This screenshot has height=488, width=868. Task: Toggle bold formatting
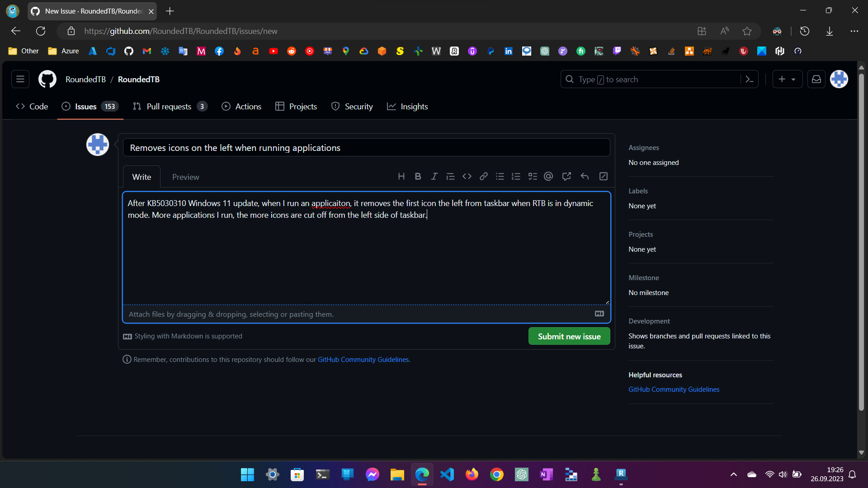pyautogui.click(x=418, y=176)
